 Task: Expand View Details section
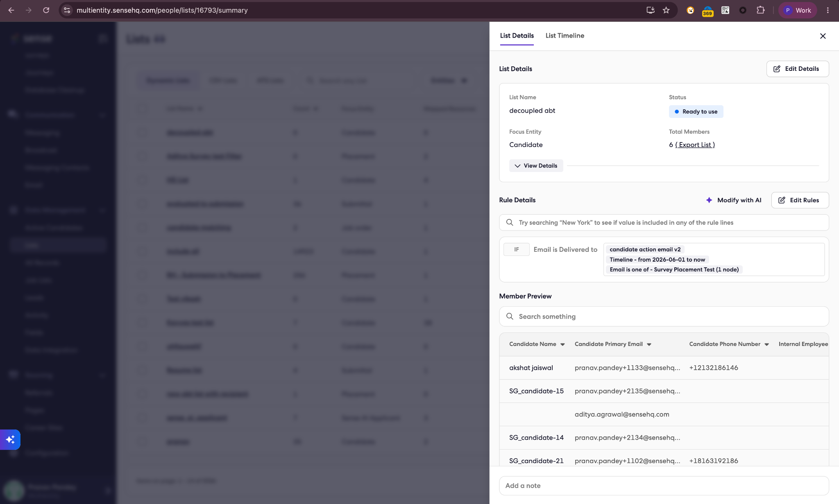coord(536,166)
